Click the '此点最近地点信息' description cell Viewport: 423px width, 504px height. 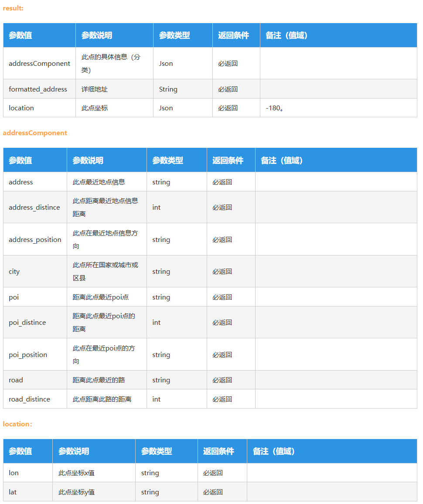[107, 182]
